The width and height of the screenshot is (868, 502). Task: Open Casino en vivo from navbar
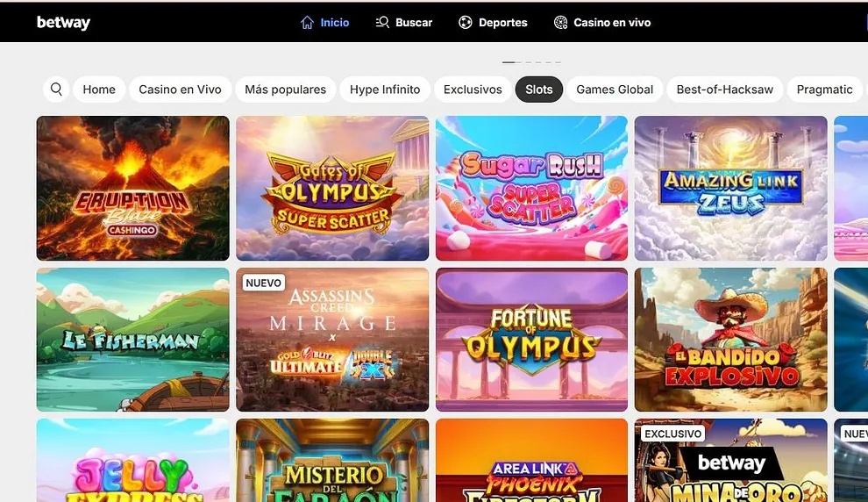click(x=602, y=22)
